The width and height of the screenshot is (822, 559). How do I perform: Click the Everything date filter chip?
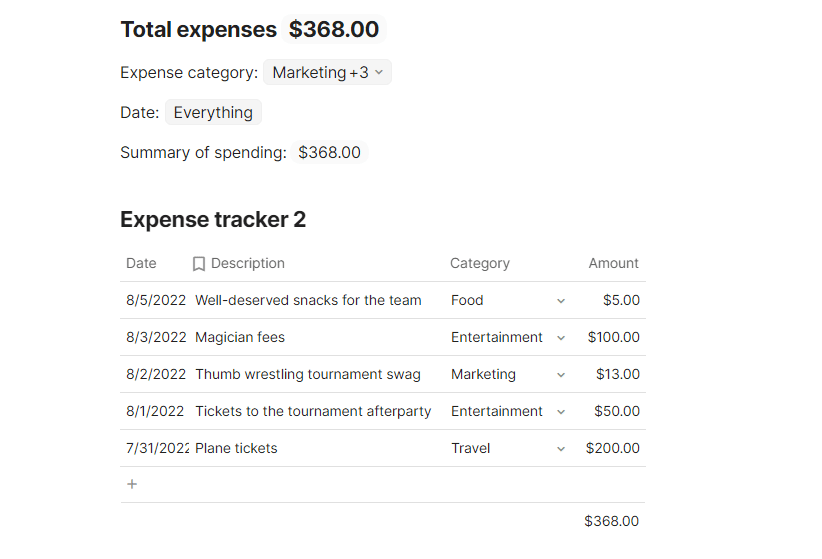click(x=213, y=112)
